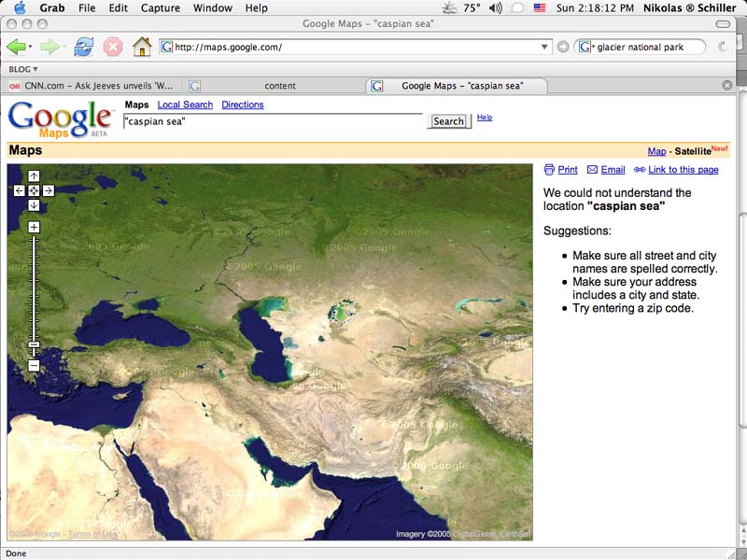Viewport: 747px width, 560px height.
Task: Open the File menu
Action: click(87, 7)
